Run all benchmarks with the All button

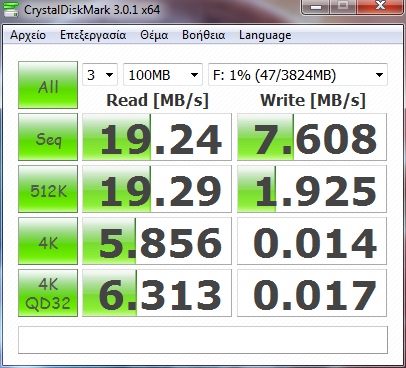pos(48,85)
